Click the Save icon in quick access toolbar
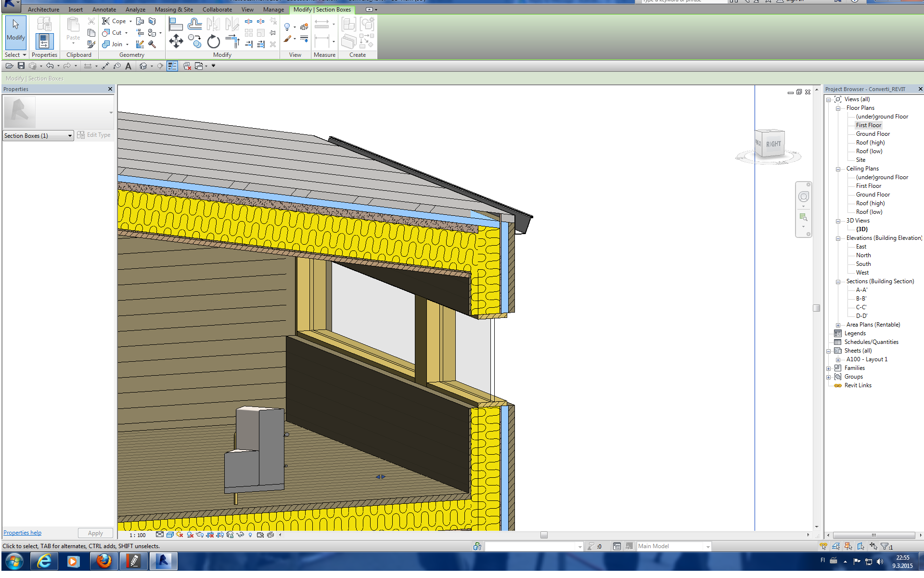 pos(21,66)
